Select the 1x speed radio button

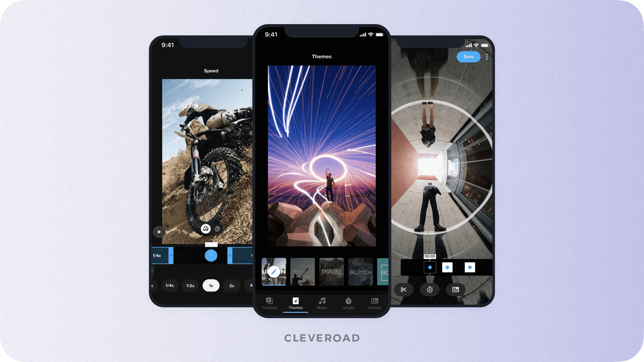click(x=211, y=285)
